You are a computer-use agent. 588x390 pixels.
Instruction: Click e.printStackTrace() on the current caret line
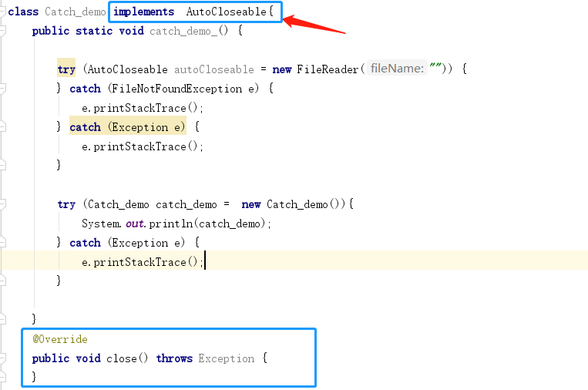(143, 262)
